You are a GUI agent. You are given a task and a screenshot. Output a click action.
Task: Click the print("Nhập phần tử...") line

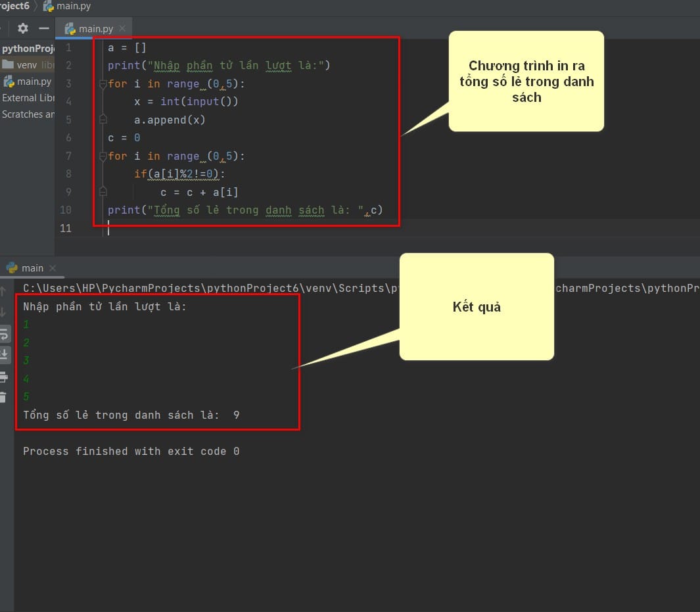[219, 66]
